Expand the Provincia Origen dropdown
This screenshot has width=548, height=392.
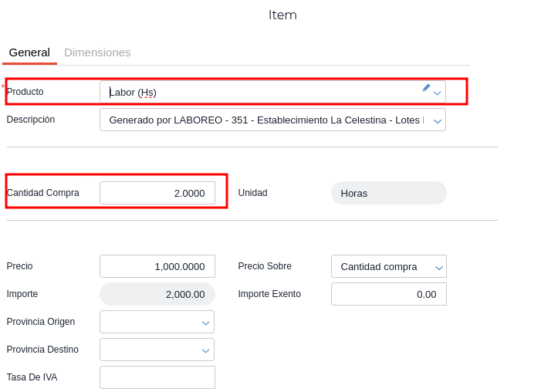[205, 322]
